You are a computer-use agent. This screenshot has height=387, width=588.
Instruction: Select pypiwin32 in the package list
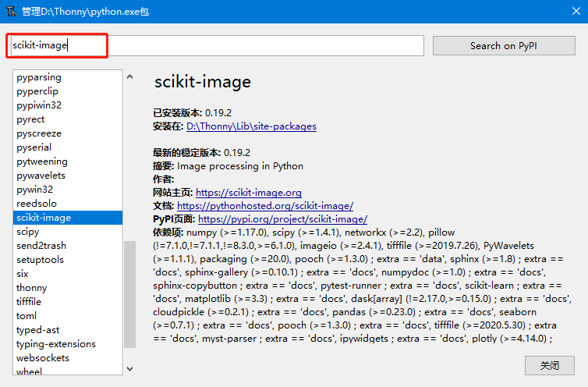coord(39,105)
